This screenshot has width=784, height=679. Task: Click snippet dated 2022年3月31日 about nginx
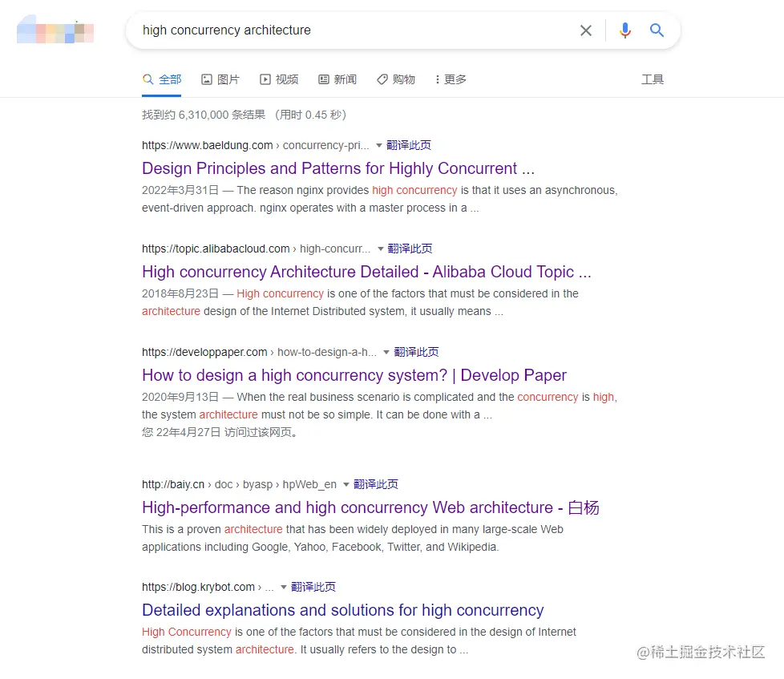380,199
